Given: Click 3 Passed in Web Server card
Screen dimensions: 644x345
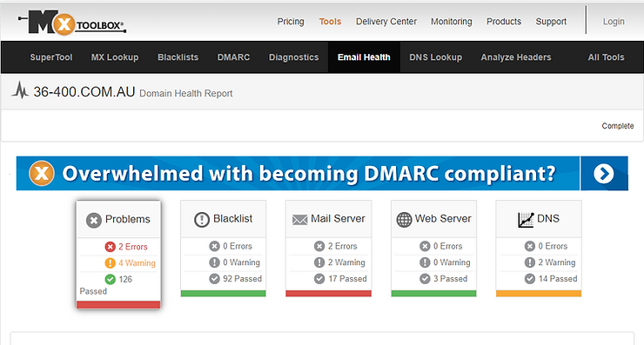Looking at the screenshot, I should (450, 279).
